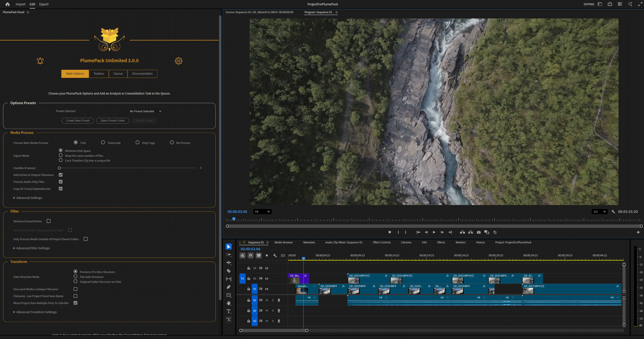
Task: Select the Type tool
Action: (229, 311)
